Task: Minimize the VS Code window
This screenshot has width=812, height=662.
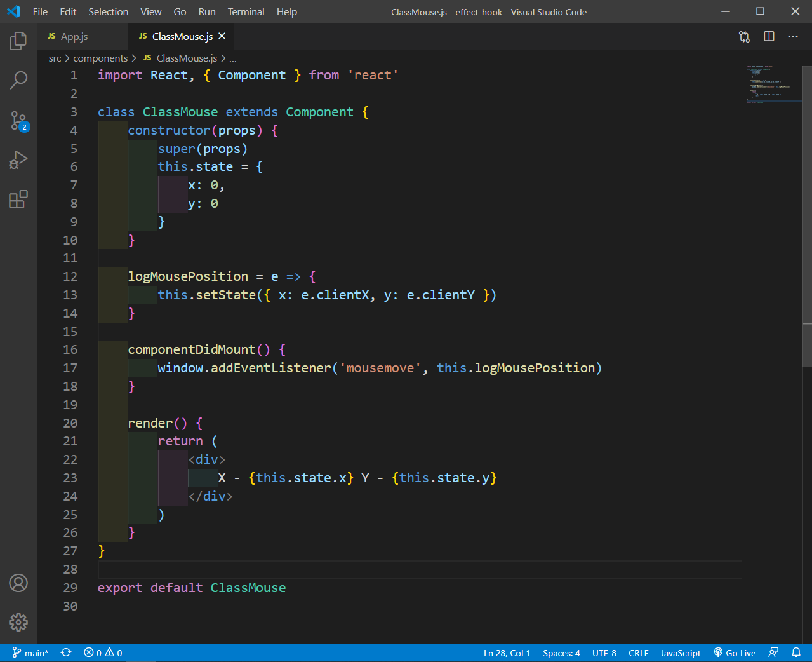Action: [x=726, y=11]
